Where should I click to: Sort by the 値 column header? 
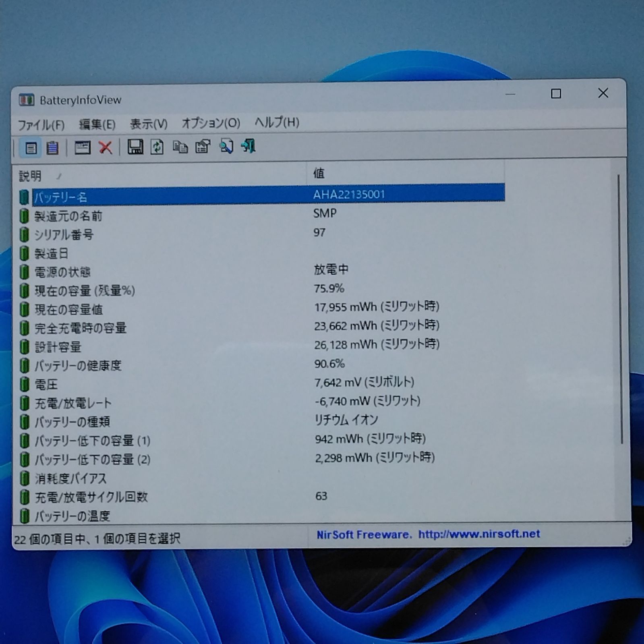click(406, 173)
